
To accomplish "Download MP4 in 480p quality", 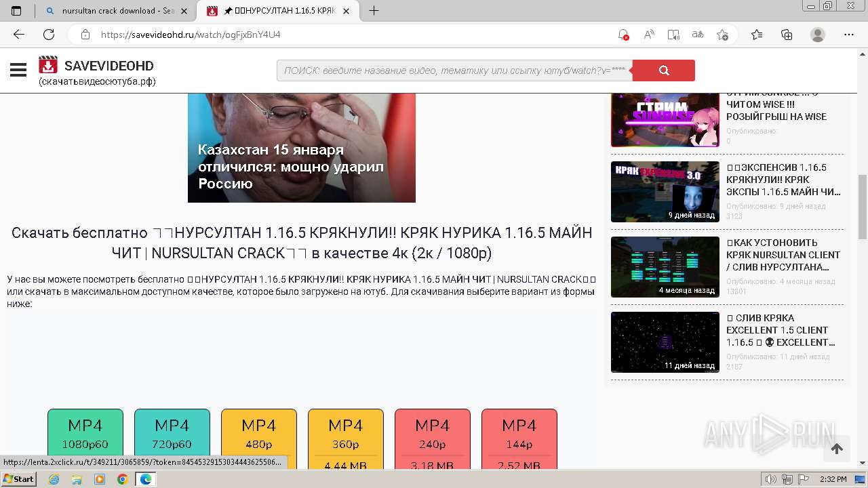I will point(259,439).
